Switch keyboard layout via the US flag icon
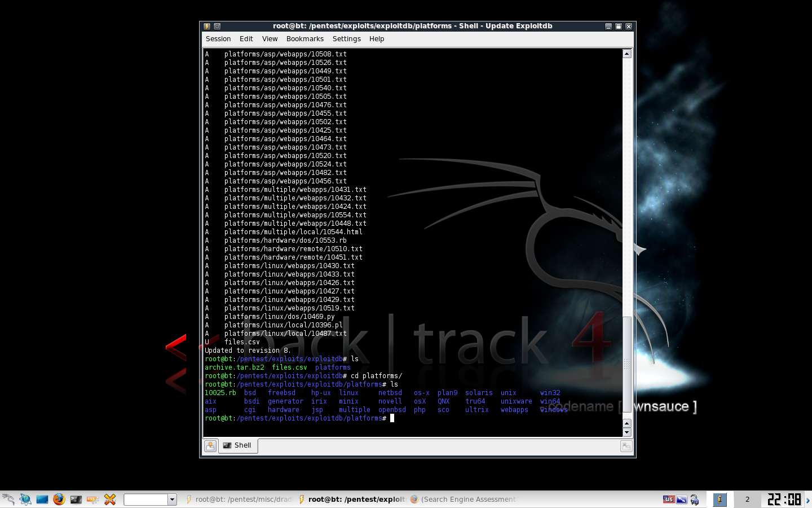Screen dimensions: 812x508 point(669,499)
